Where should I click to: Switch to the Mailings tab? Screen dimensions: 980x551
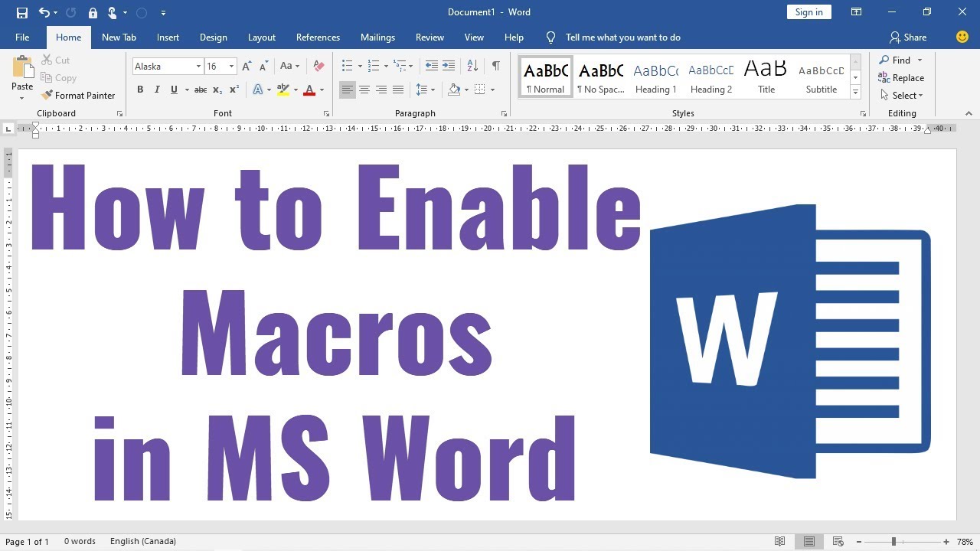pyautogui.click(x=378, y=37)
